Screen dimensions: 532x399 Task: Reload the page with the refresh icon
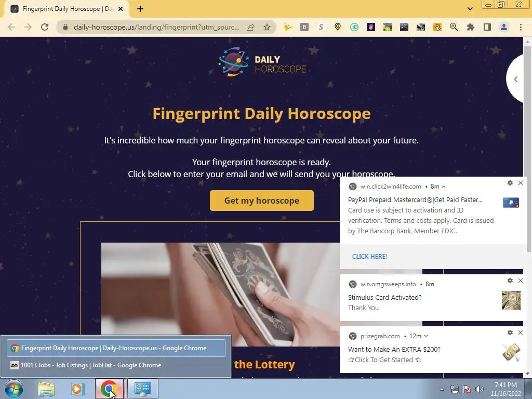(45, 27)
